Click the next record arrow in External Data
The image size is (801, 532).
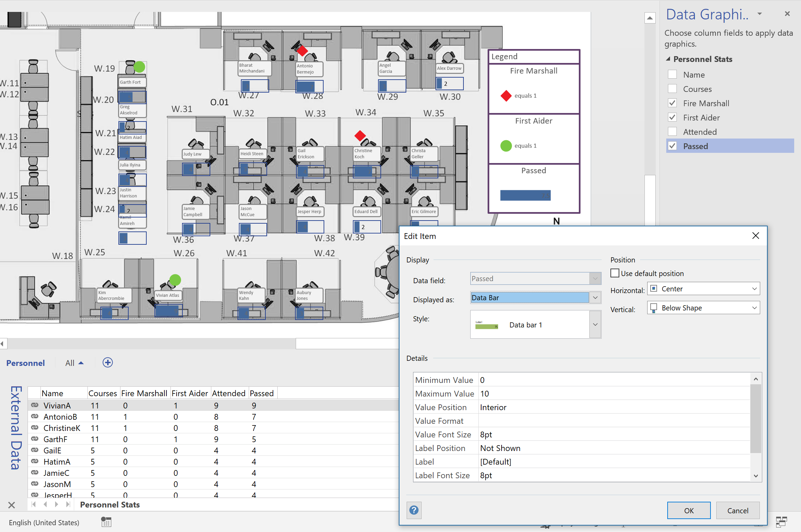[x=56, y=505]
